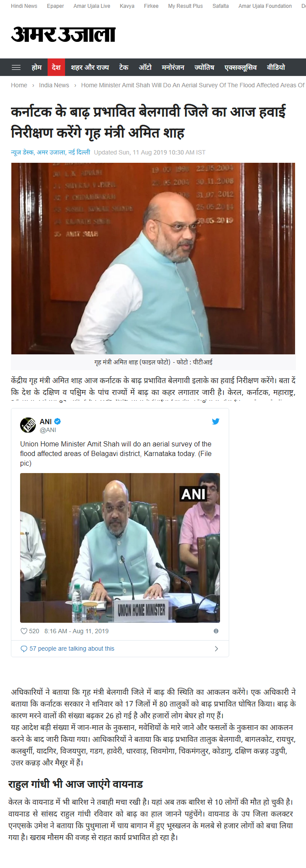Click the article author byline link
This screenshot has width=306, height=868.
tap(51, 152)
